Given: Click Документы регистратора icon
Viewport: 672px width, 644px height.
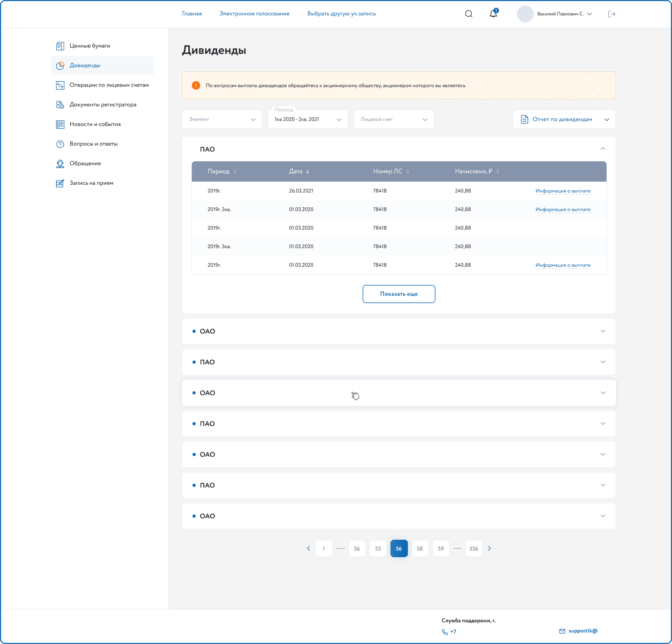Looking at the screenshot, I should point(60,105).
